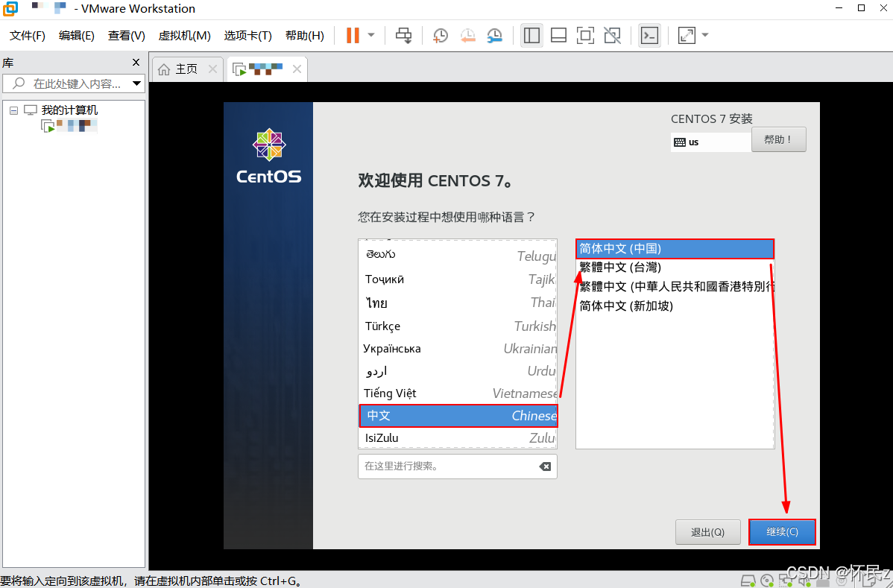Screen dimensions: 893x588
Task: Toggle Unity mode icon
Action: 612,35
